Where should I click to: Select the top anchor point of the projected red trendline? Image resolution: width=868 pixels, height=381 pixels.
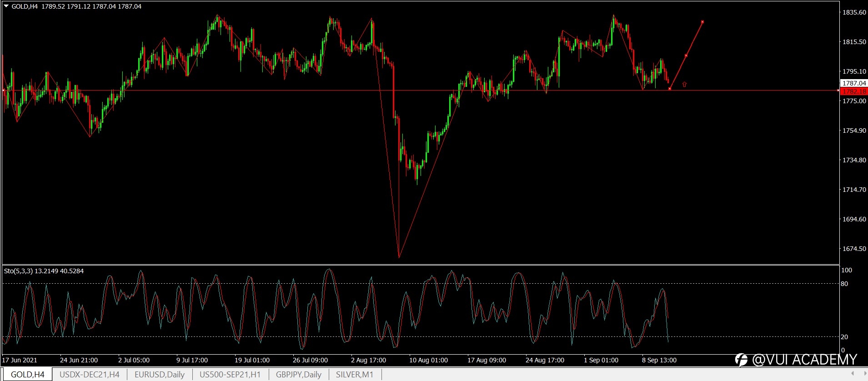[x=702, y=22]
